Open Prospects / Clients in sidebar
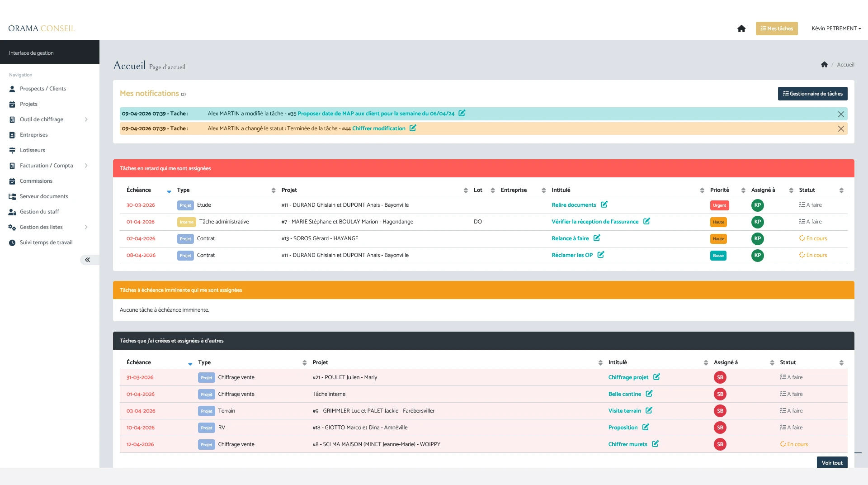This screenshot has height=485, width=868. pos(43,89)
